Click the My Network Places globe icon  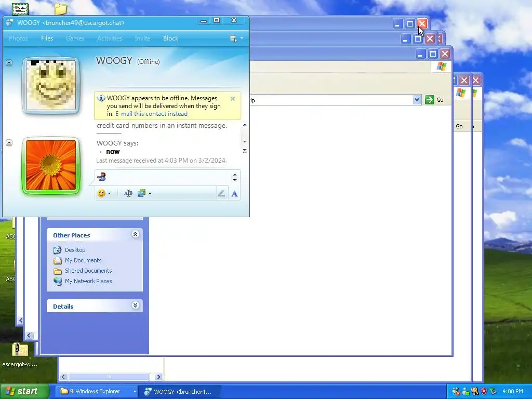pos(58,281)
